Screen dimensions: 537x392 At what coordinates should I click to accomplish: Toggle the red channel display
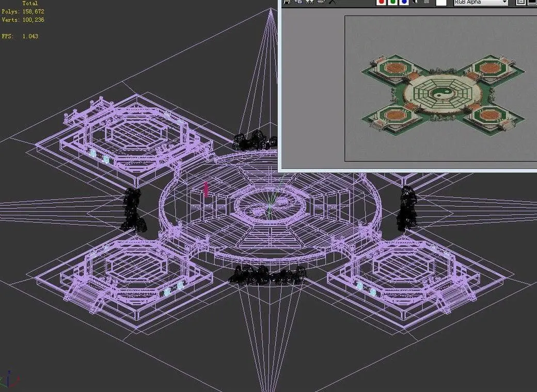point(381,2)
